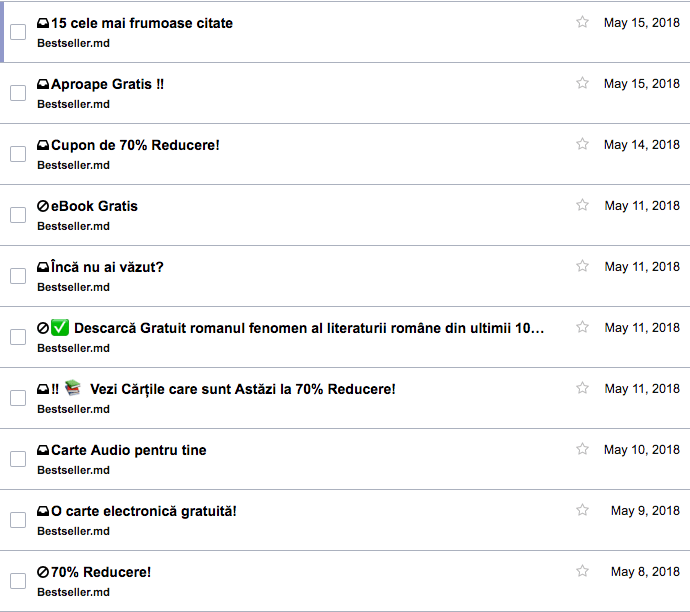
Task: Star the 'Aproape Gratis !!' email
Action: click(x=582, y=83)
